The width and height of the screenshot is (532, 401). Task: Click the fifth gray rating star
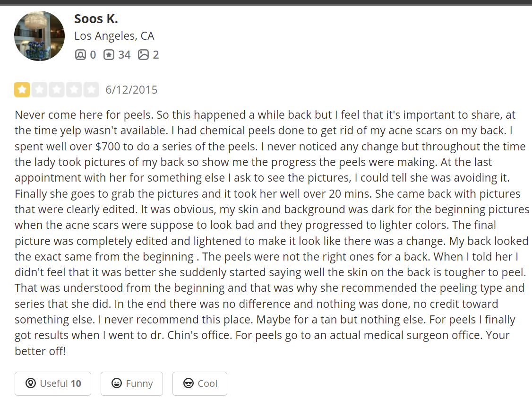coord(91,89)
